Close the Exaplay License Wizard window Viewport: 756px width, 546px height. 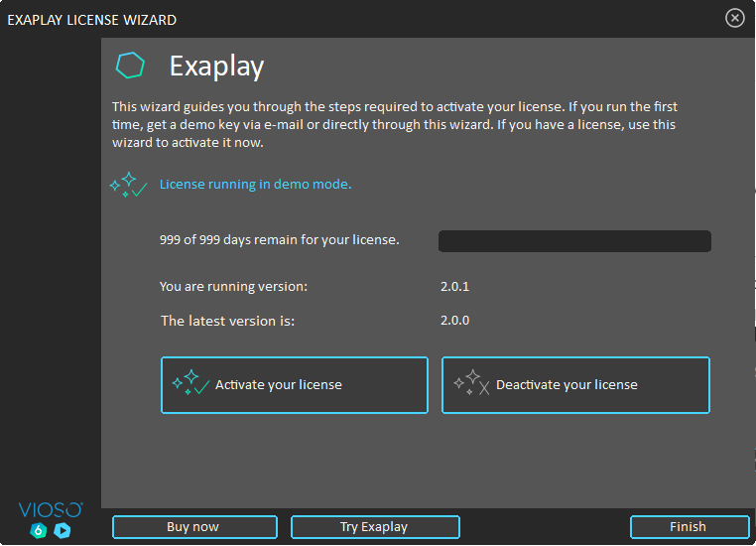click(x=734, y=18)
